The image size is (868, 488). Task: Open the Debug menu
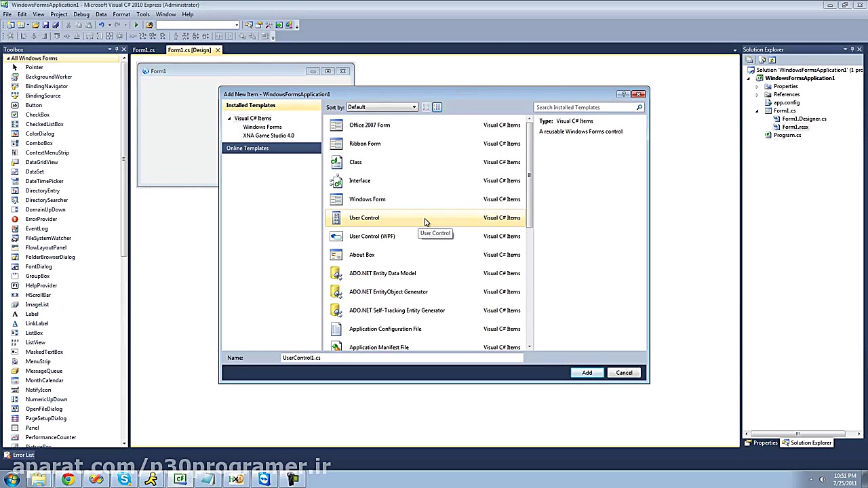click(x=81, y=14)
